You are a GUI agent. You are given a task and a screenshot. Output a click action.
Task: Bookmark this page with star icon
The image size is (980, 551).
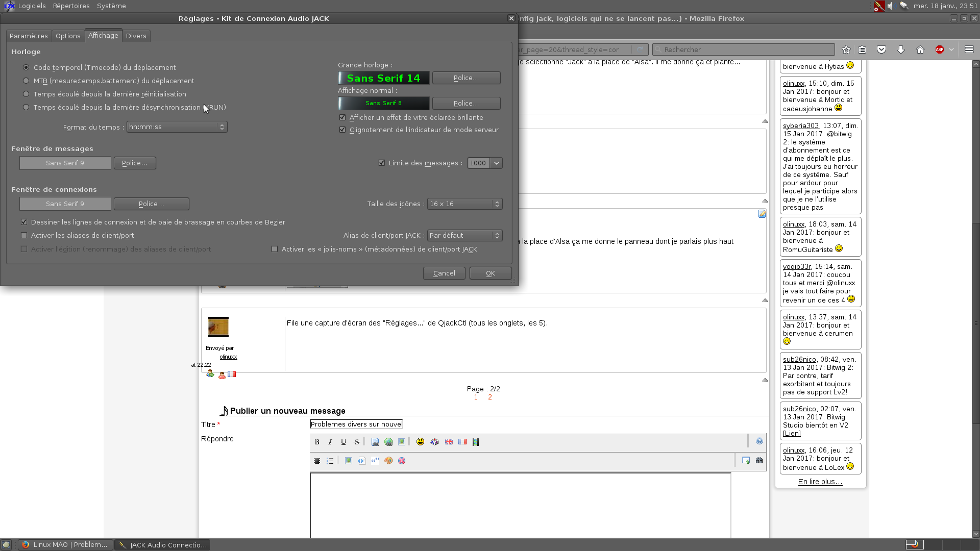[846, 49]
